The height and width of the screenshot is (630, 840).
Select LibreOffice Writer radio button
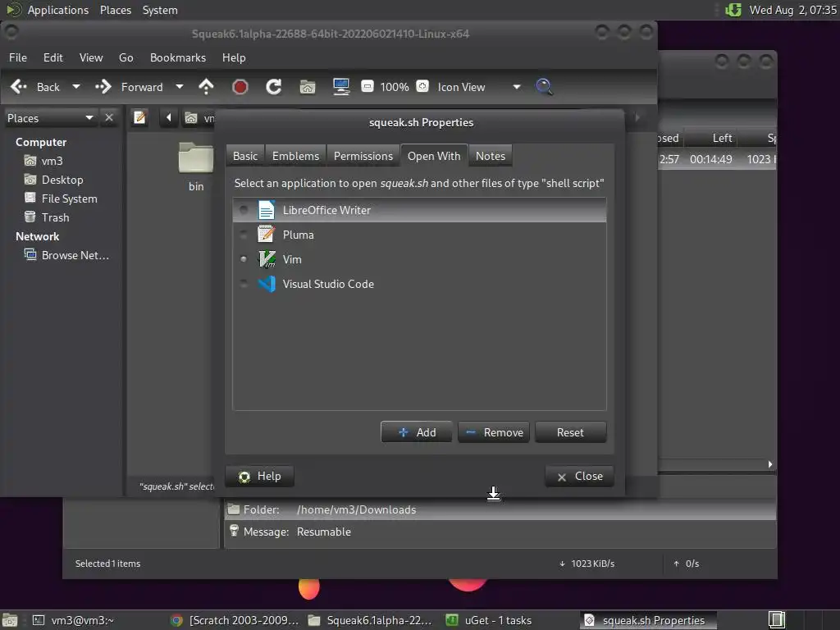pos(244,210)
